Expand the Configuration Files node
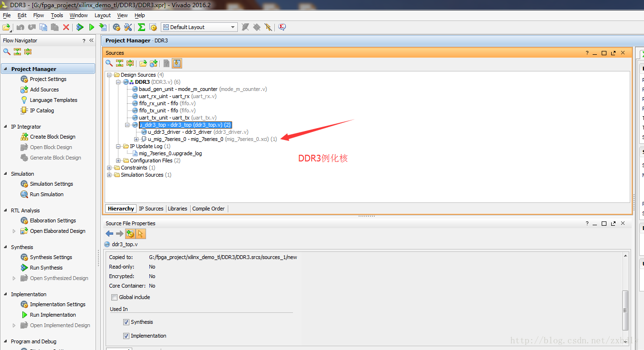This screenshot has height=350, width=644. click(x=118, y=160)
